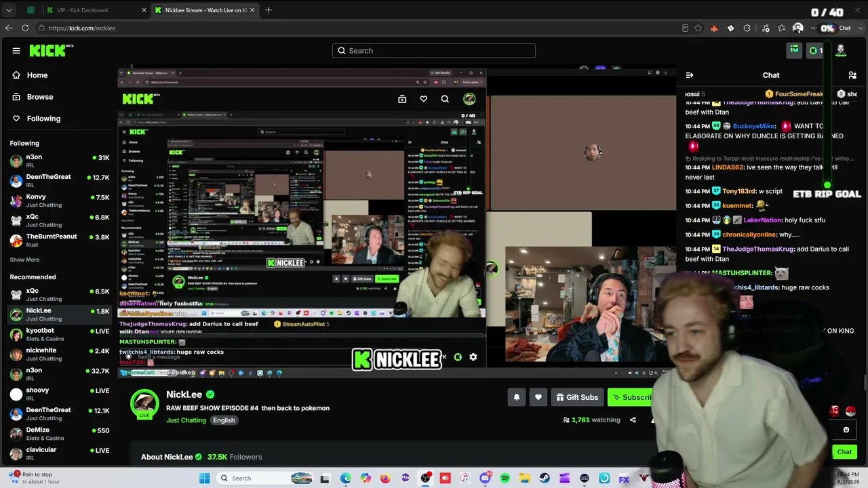Click chronicallyonline username in chat
Screen dimensions: 868x488
coord(749,235)
